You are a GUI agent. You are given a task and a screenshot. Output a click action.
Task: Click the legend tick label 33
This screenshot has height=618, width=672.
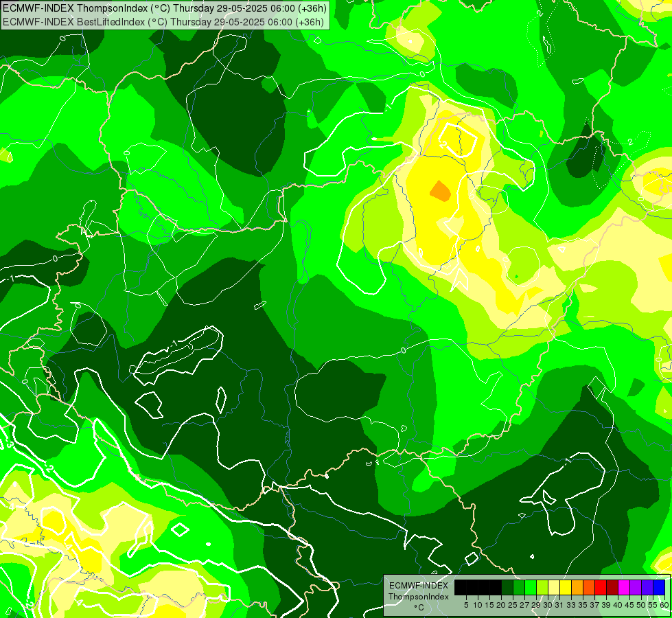(x=571, y=605)
